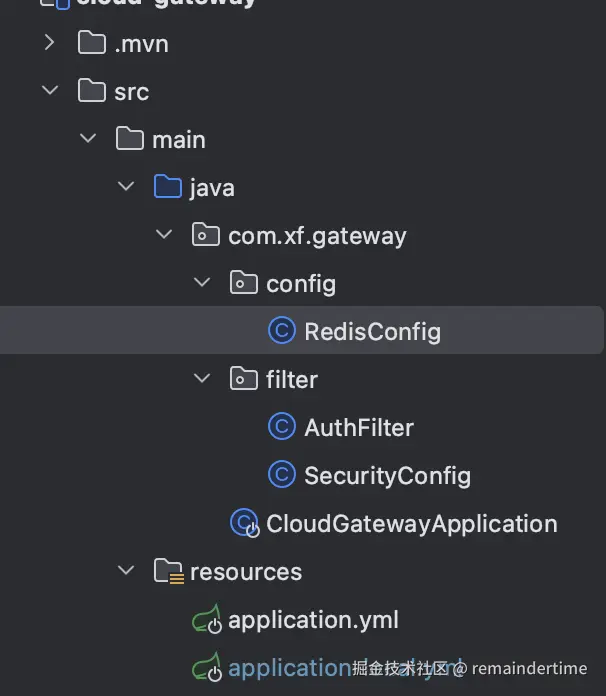Image resolution: width=606 pixels, height=696 pixels.
Task: Select the RedisConfig class file
Action: 372,331
